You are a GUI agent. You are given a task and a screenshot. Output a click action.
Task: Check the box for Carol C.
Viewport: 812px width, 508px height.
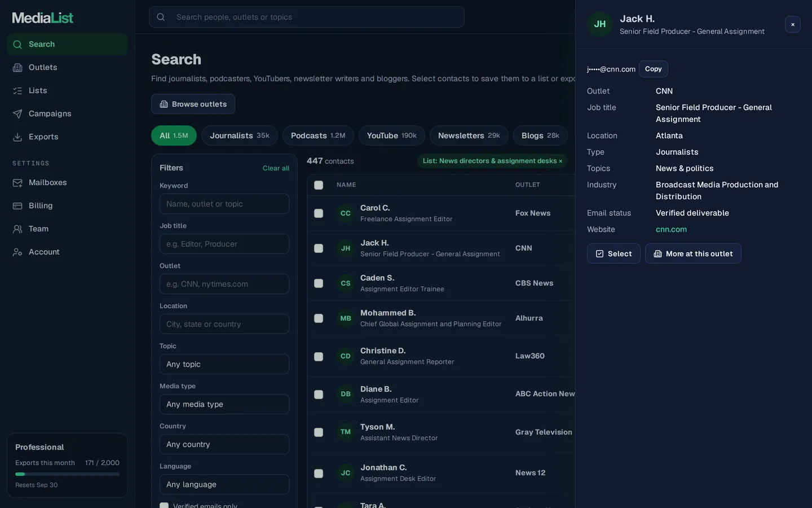(x=319, y=213)
